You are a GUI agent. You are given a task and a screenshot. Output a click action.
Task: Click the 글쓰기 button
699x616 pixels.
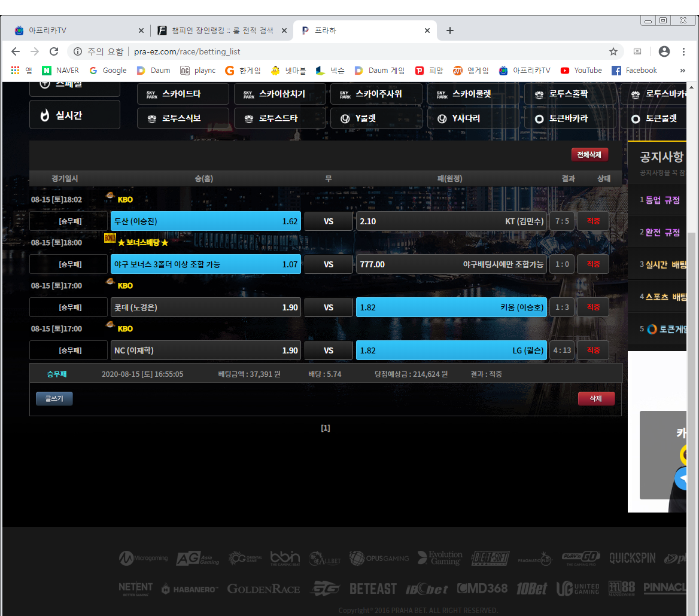(54, 398)
